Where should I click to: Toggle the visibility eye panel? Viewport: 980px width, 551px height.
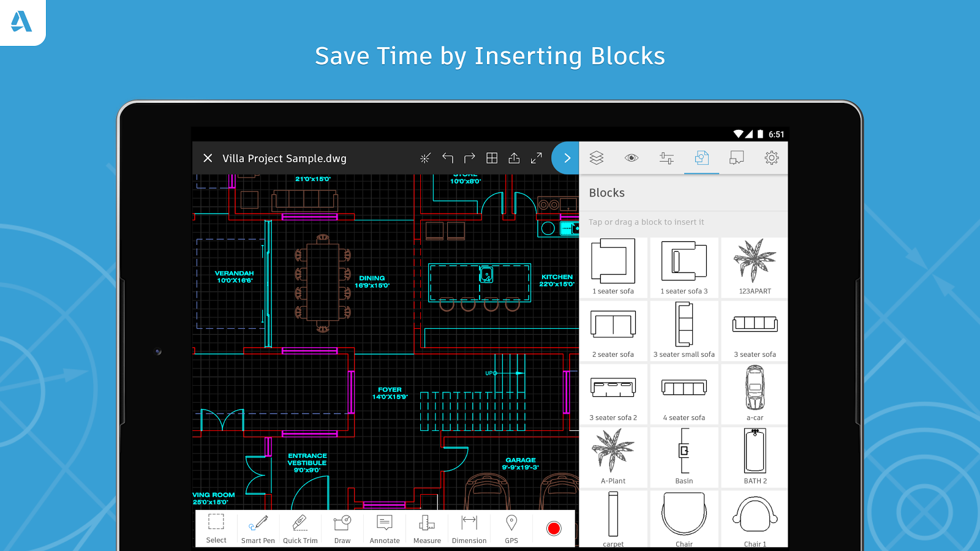631,158
